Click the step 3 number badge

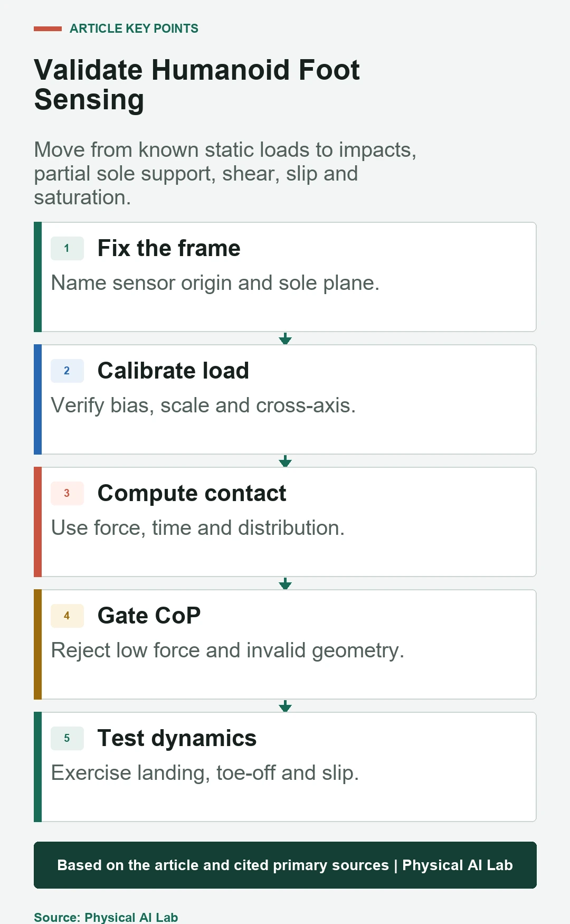click(67, 493)
